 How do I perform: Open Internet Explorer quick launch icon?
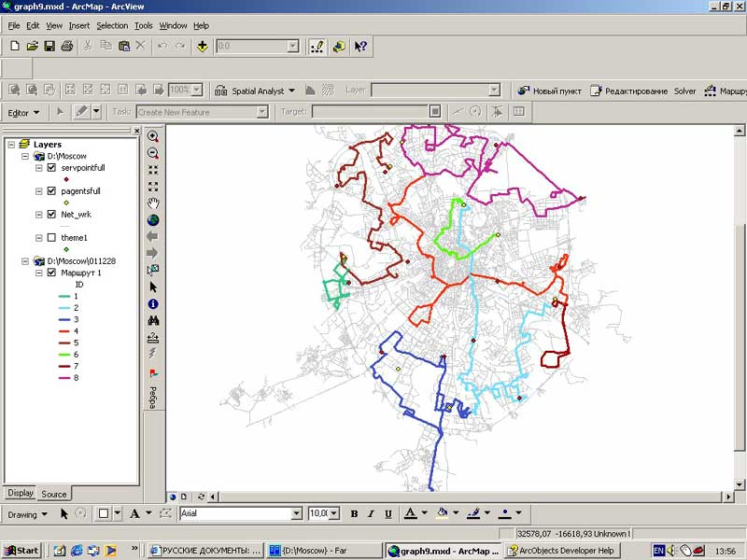[x=77, y=551]
